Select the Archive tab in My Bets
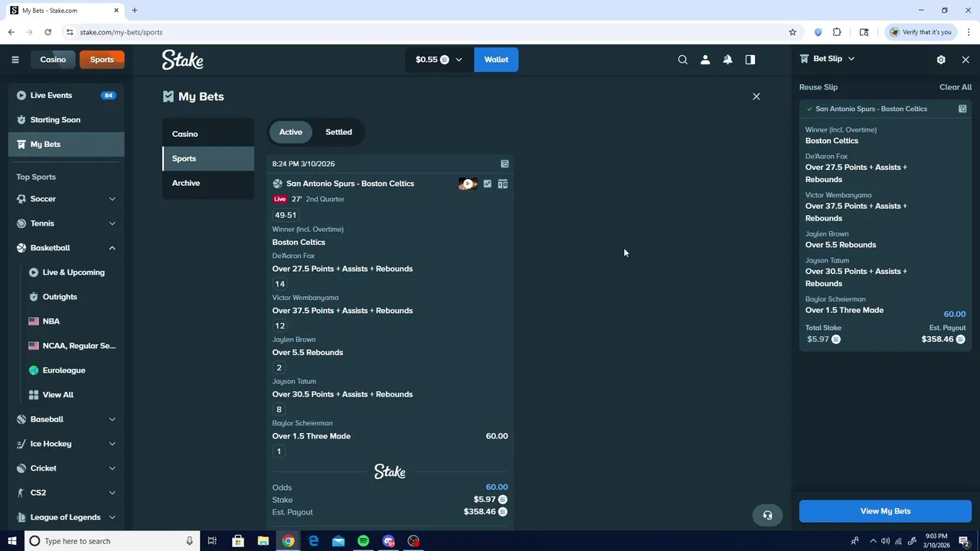The image size is (980, 551). [208, 183]
